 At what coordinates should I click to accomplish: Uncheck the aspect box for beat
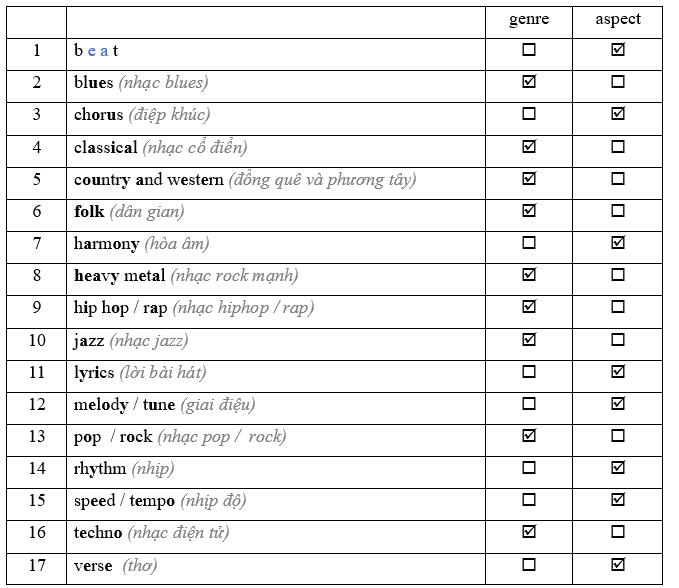point(618,50)
